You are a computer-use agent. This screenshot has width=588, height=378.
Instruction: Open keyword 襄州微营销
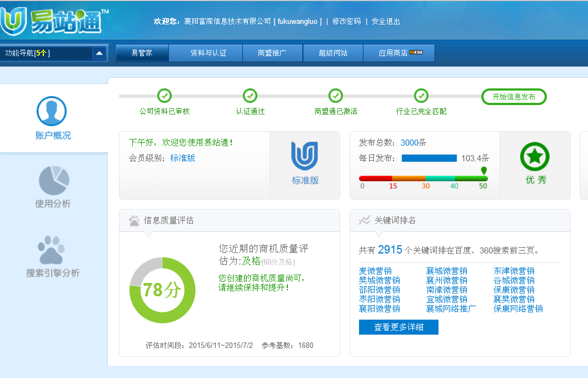[x=447, y=280]
